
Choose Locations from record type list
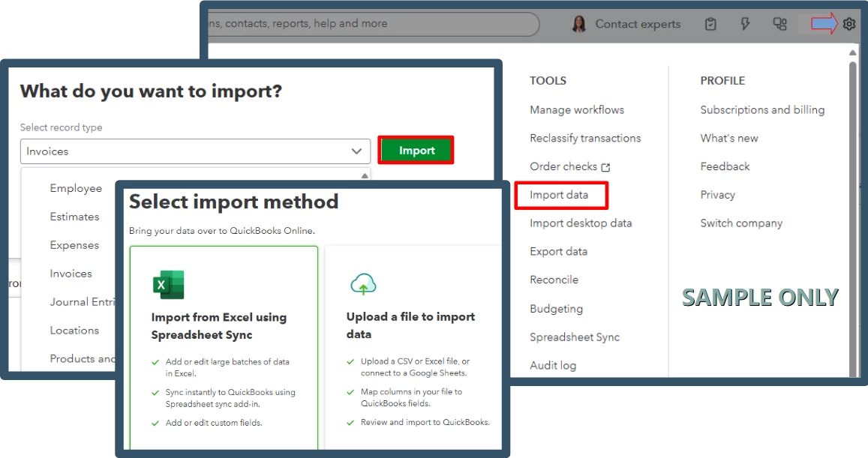75,331
